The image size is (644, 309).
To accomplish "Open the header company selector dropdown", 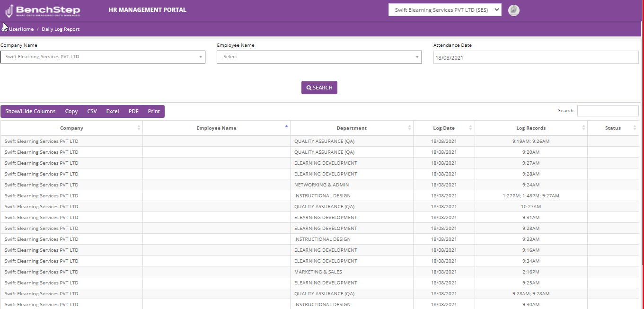I will [x=445, y=10].
